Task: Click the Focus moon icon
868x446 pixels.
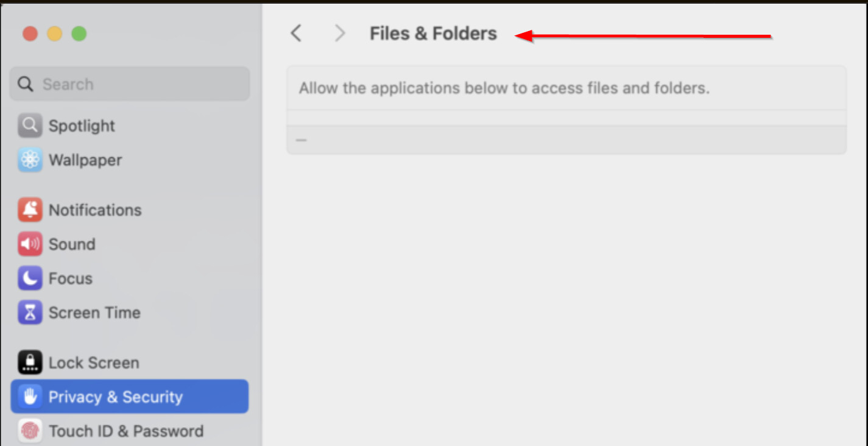Action: coord(30,278)
